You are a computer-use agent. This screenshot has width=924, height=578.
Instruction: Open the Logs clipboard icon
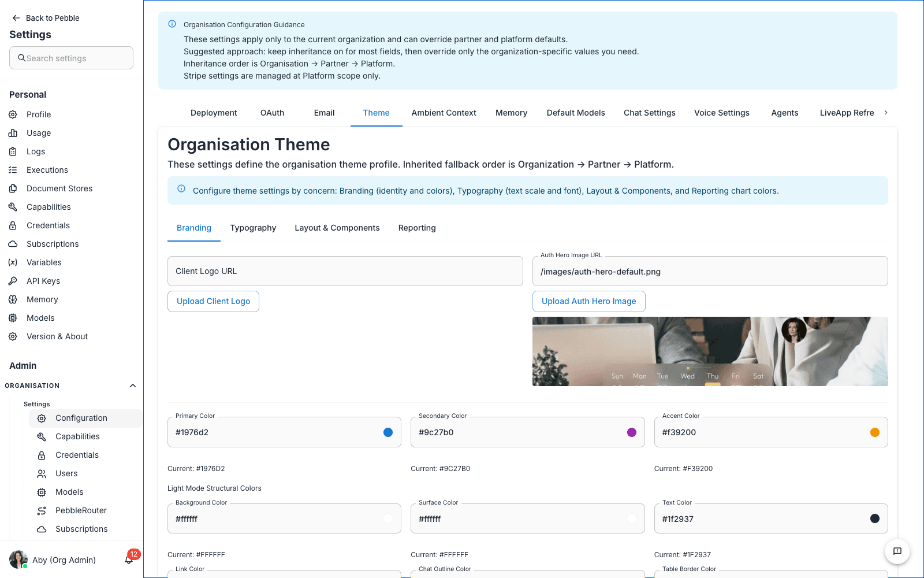click(x=13, y=151)
